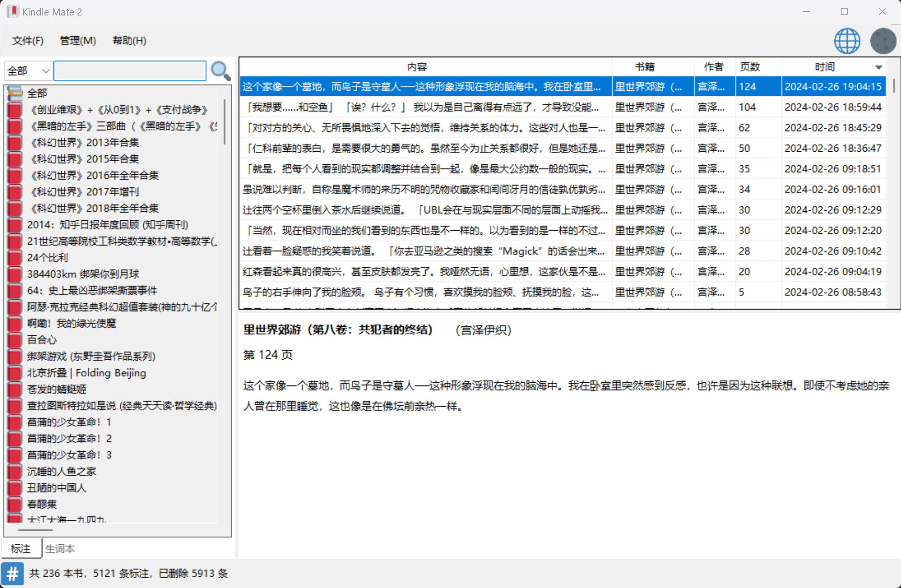
Task: Sort by the 页数 column header
Action: click(750, 67)
